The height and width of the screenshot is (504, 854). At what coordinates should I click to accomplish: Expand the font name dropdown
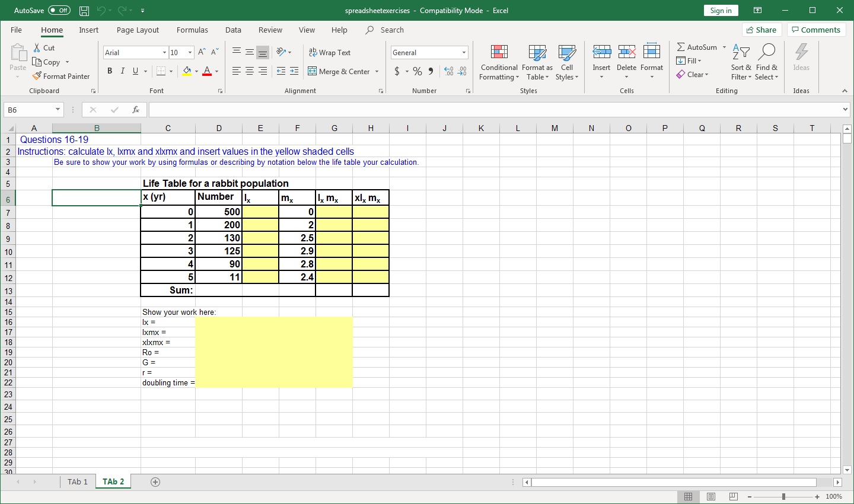pos(164,53)
